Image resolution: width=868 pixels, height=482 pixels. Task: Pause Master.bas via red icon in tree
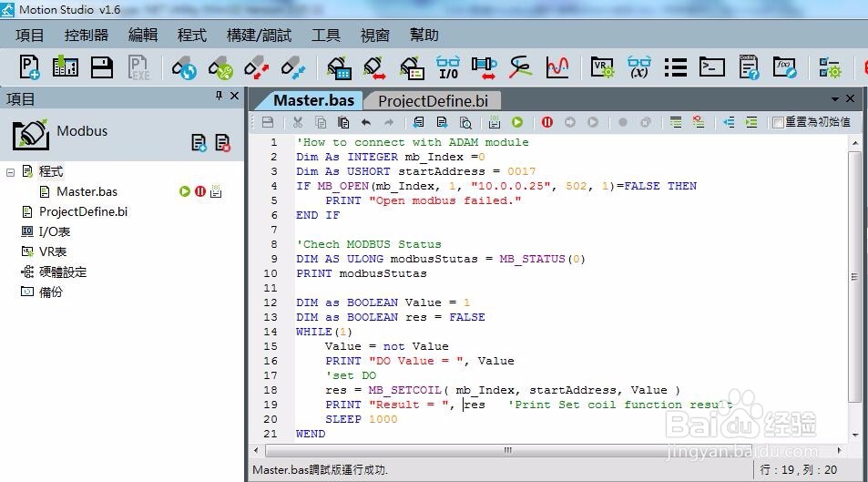199,191
